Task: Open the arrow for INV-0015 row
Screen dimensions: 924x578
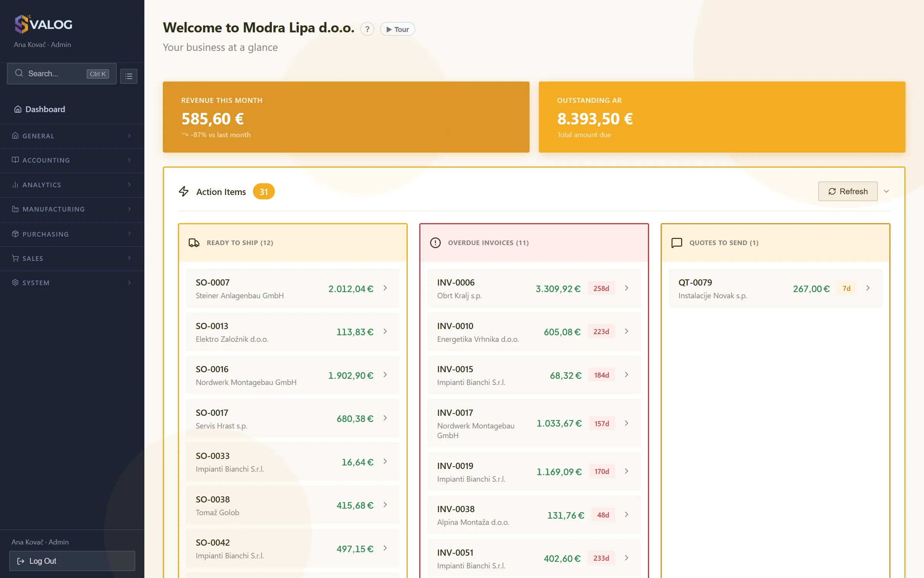Action: (626, 375)
